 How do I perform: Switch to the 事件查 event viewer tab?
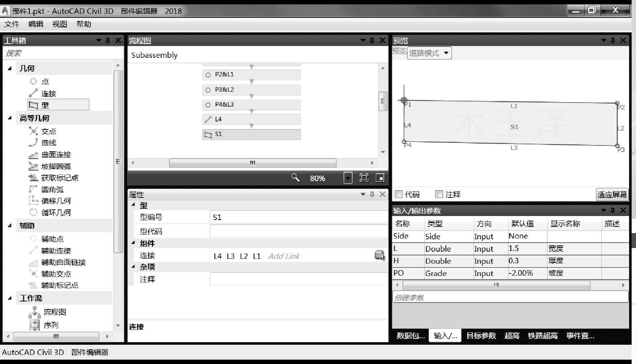pyautogui.click(x=580, y=336)
